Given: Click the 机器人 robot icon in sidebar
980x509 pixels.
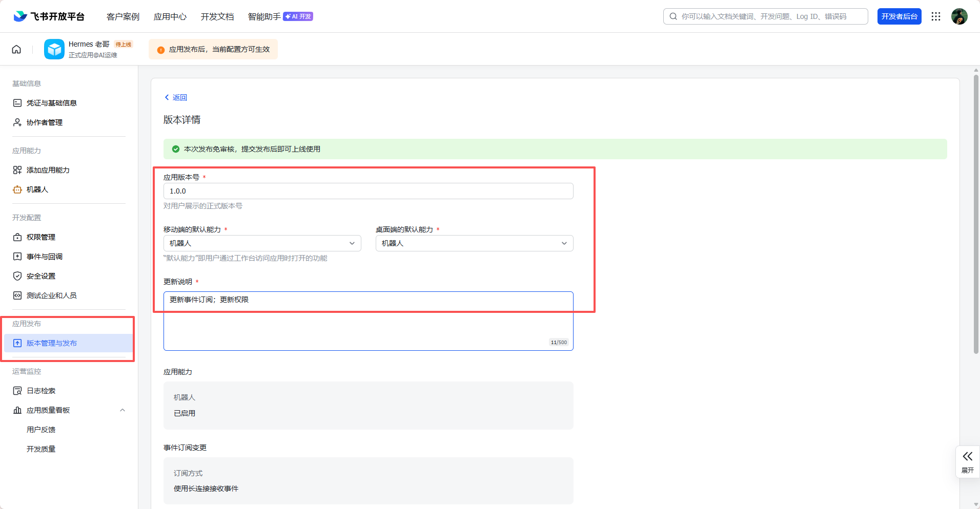Looking at the screenshot, I should [17, 189].
